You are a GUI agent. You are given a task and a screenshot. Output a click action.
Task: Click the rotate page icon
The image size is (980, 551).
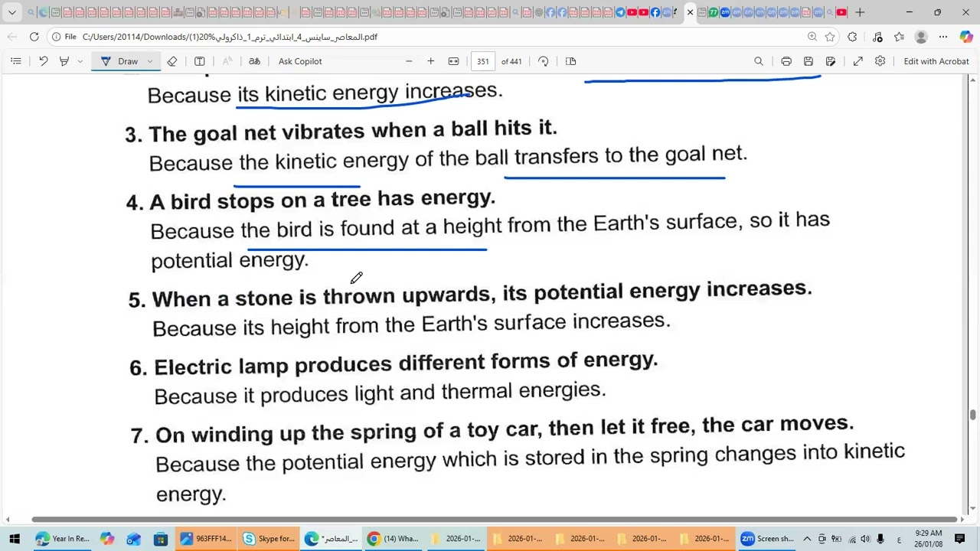click(x=544, y=61)
